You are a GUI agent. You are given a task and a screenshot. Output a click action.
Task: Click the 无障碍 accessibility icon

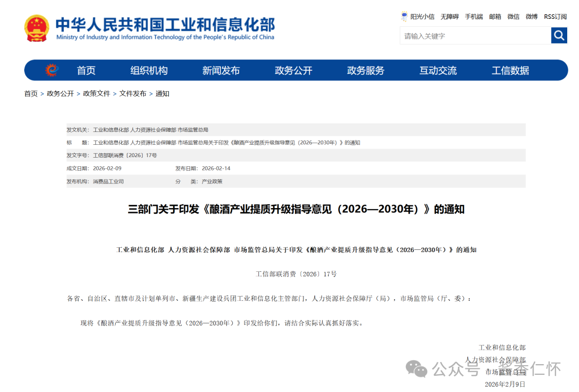[449, 16]
